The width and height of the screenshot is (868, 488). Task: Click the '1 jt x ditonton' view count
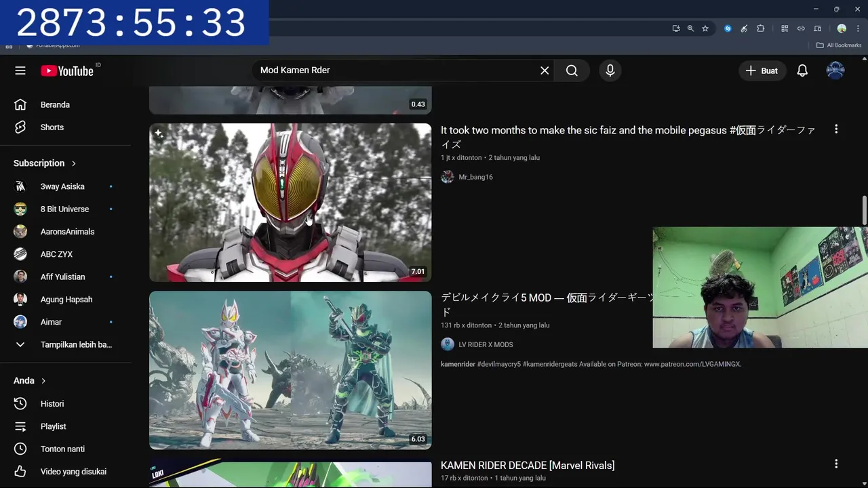(x=461, y=158)
